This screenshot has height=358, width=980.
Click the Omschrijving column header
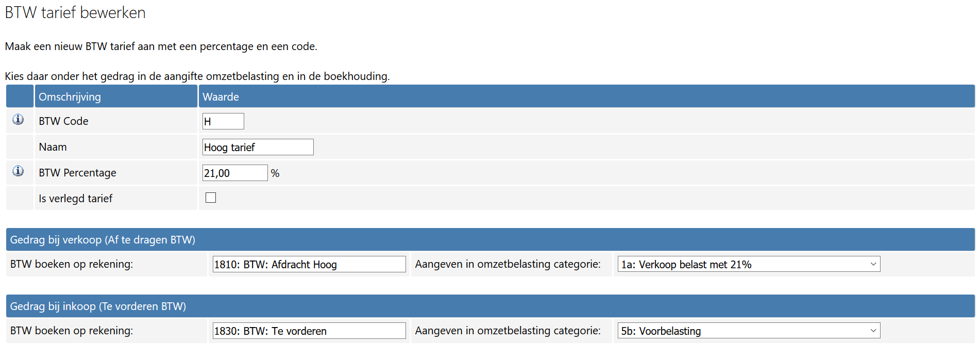click(70, 96)
